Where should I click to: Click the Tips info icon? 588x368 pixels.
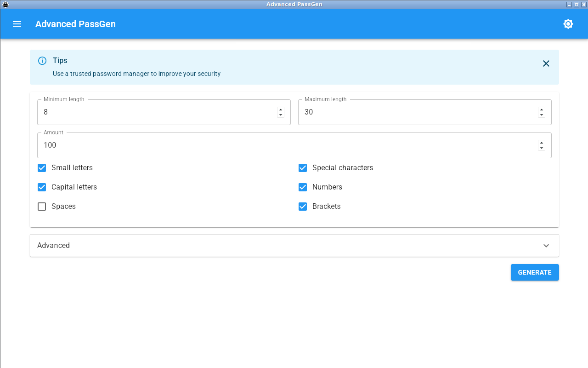42,61
